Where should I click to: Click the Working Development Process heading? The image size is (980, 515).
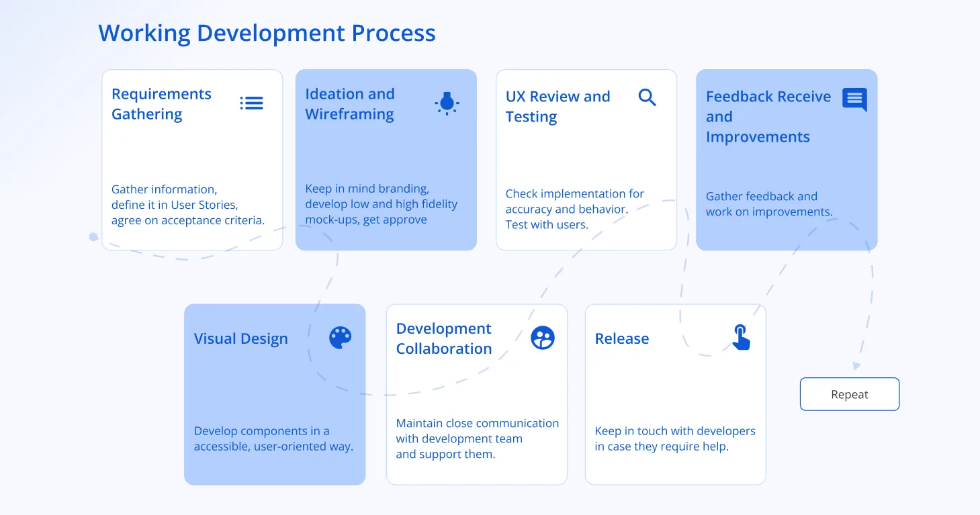(x=267, y=33)
